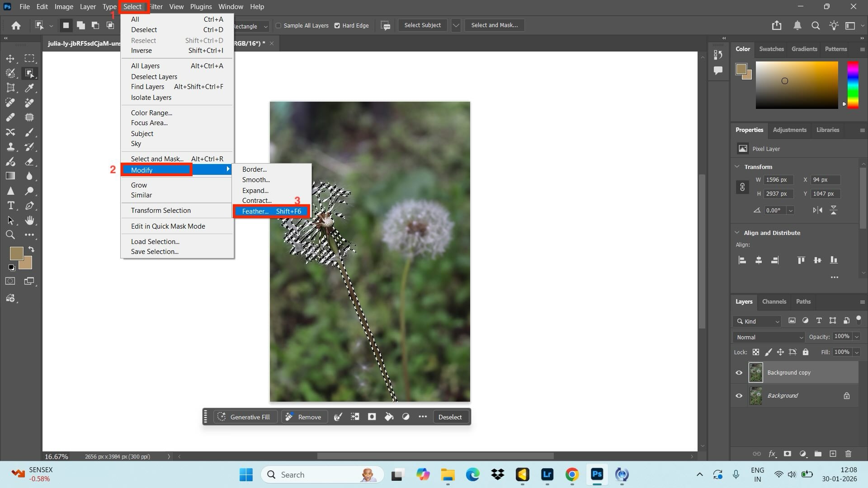The image size is (868, 488).
Task: Create a new layer
Action: [832, 454]
